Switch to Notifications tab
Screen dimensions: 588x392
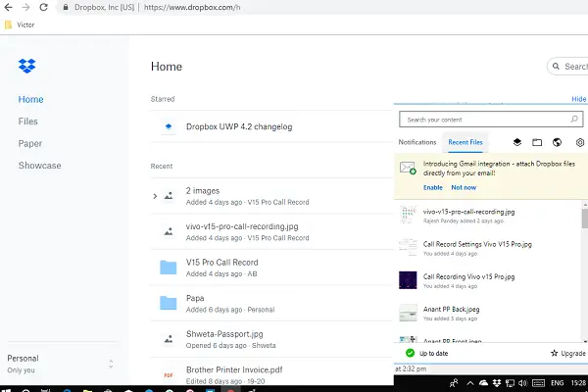point(417,143)
